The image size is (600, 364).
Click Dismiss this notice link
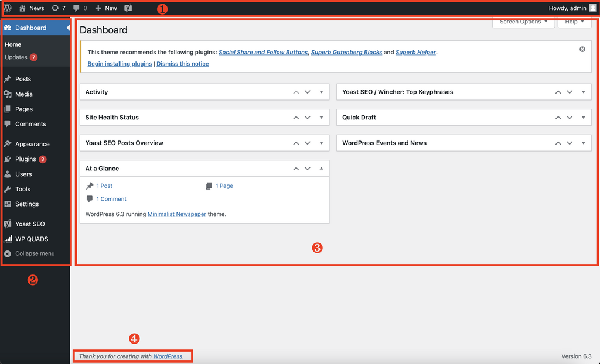(183, 64)
